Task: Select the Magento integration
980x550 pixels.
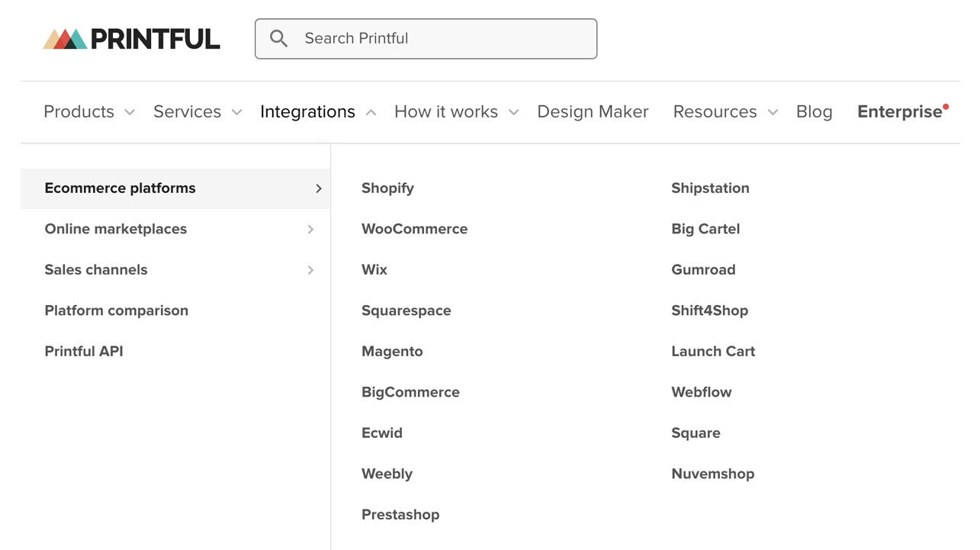Action: click(392, 352)
